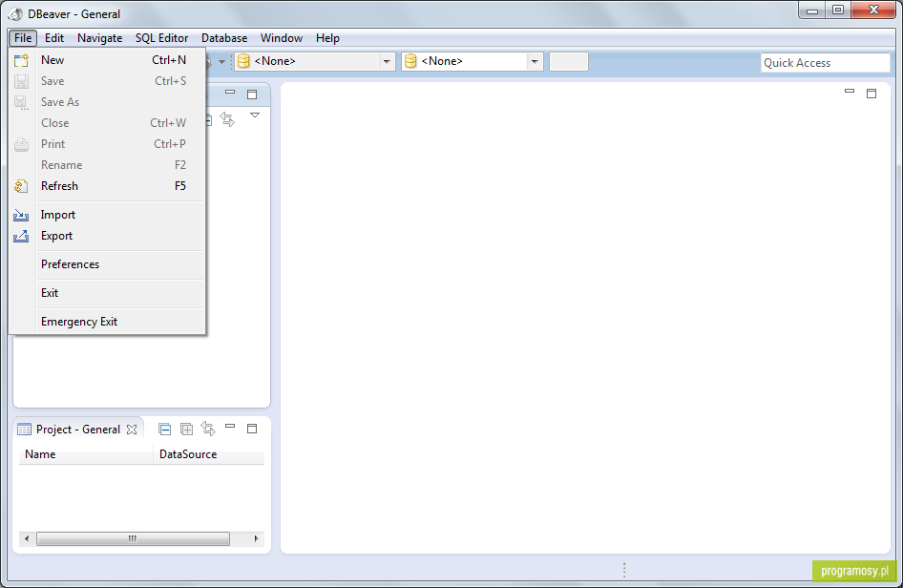Open the first <None> connection dropdown
Image resolution: width=903 pixels, height=588 pixels.
(387, 61)
